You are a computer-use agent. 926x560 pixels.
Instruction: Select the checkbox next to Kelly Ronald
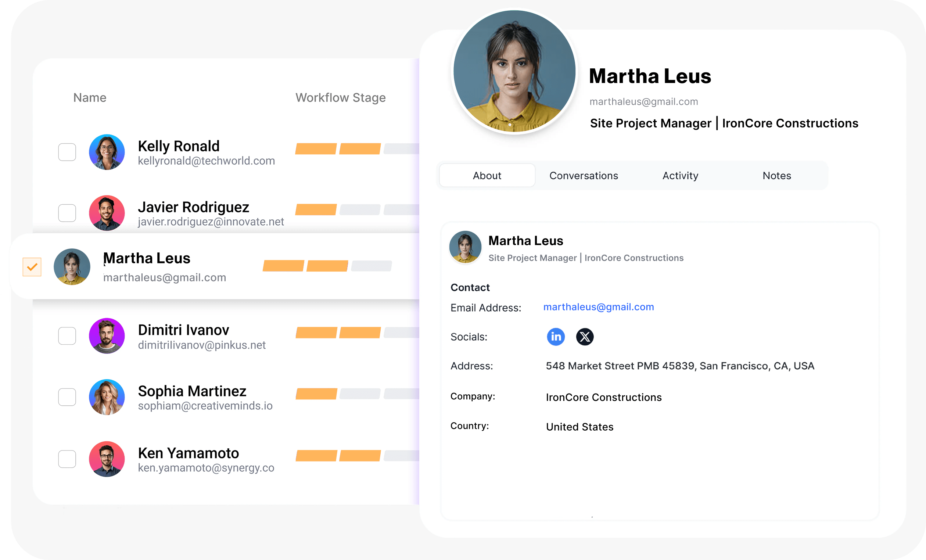tap(67, 152)
